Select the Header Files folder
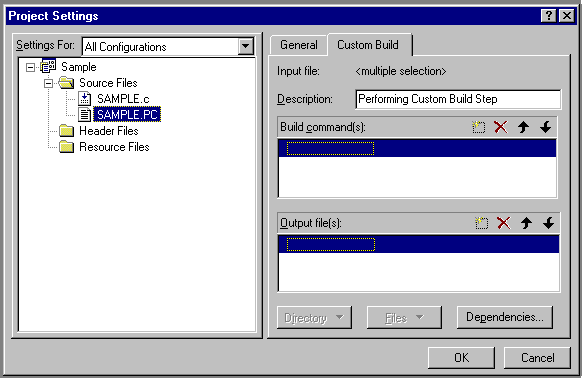Viewport: 582px width, 378px height. [109, 131]
